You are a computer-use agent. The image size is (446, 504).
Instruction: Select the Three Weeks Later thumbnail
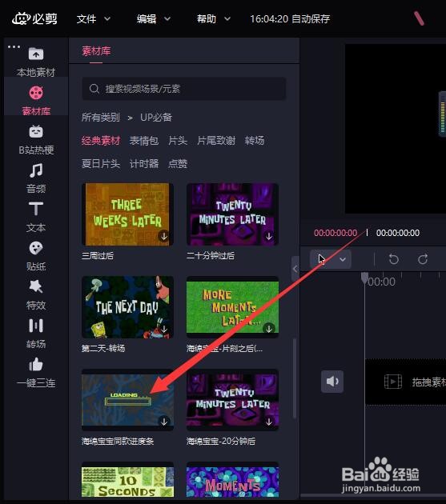[127, 214]
